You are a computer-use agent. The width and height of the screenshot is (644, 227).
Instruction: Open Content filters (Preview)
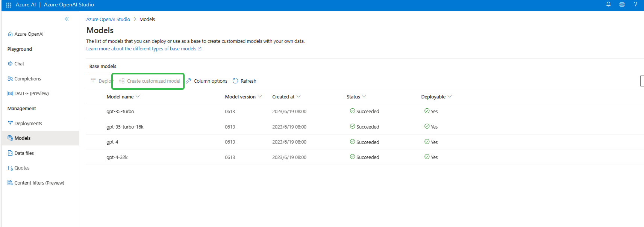click(36, 183)
